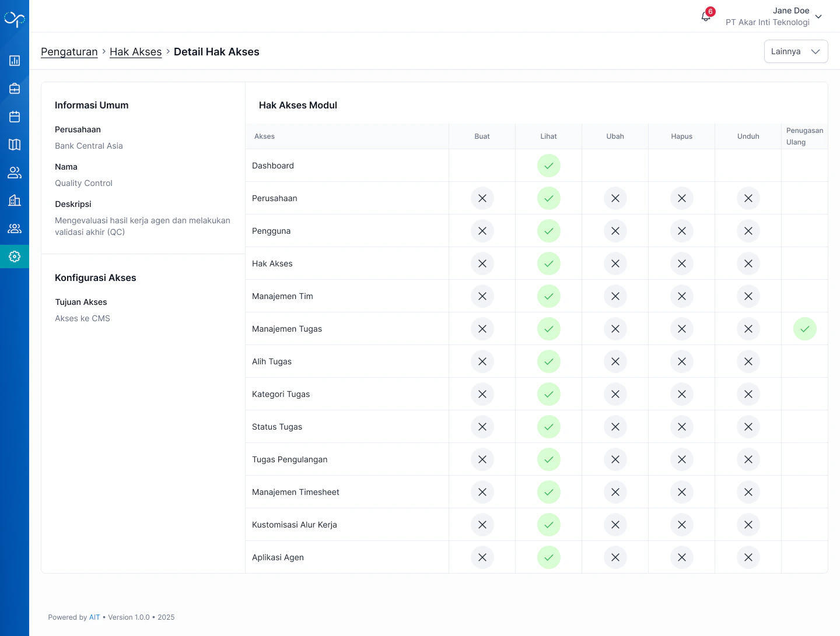Click the Ubah column header
This screenshot has width=840, height=636.
click(x=615, y=136)
